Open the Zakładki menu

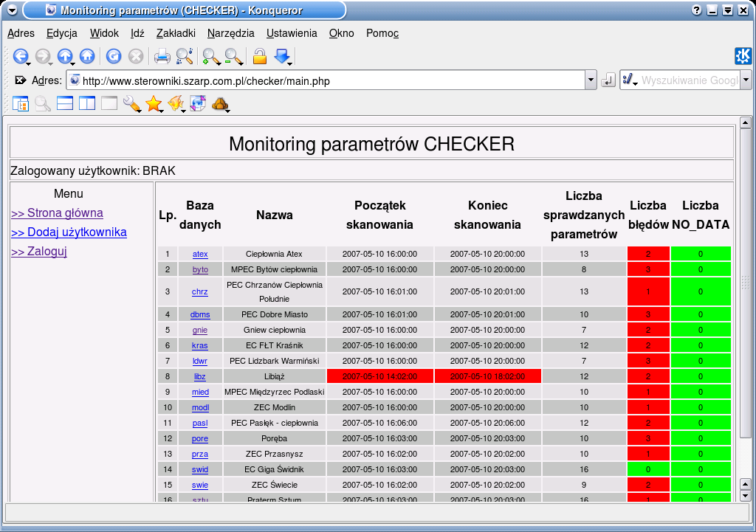(176, 33)
